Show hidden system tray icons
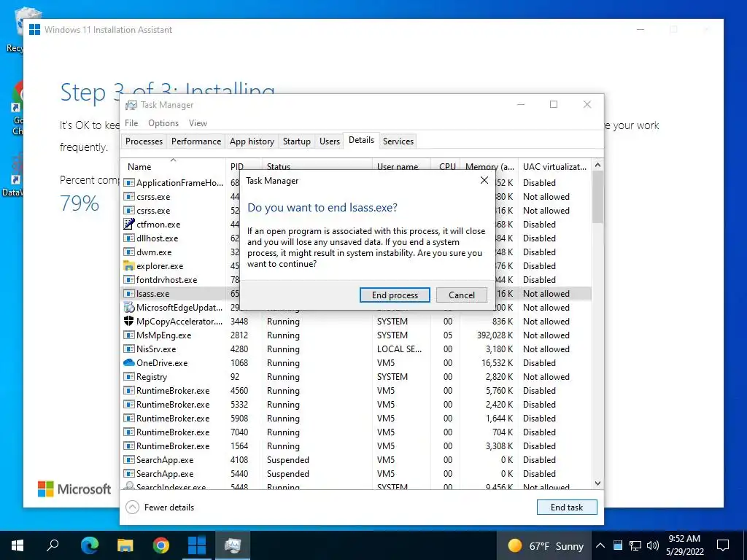This screenshot has height=560, width=747. (600, 545)
